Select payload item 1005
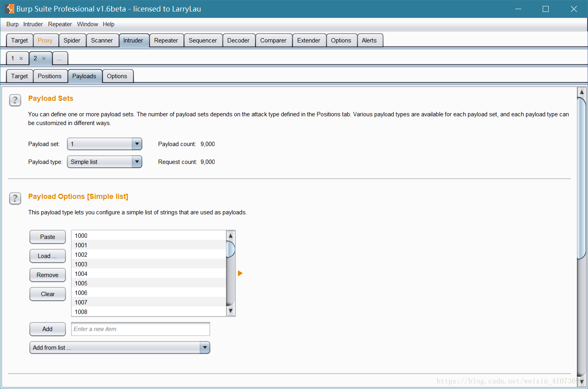 click(149, 283)
